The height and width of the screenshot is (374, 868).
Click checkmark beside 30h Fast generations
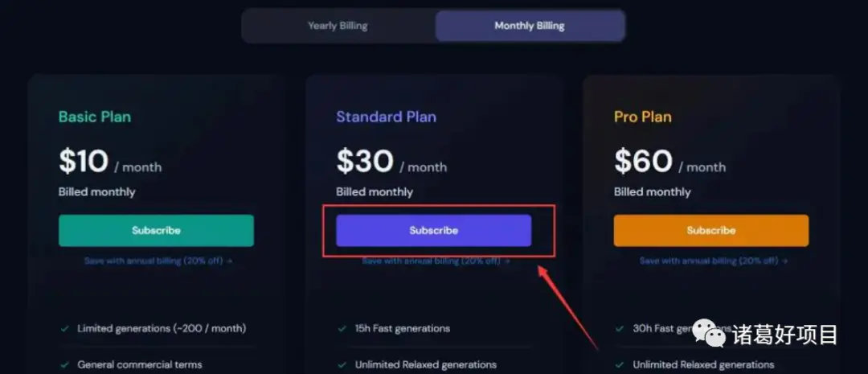pos(620,329)
